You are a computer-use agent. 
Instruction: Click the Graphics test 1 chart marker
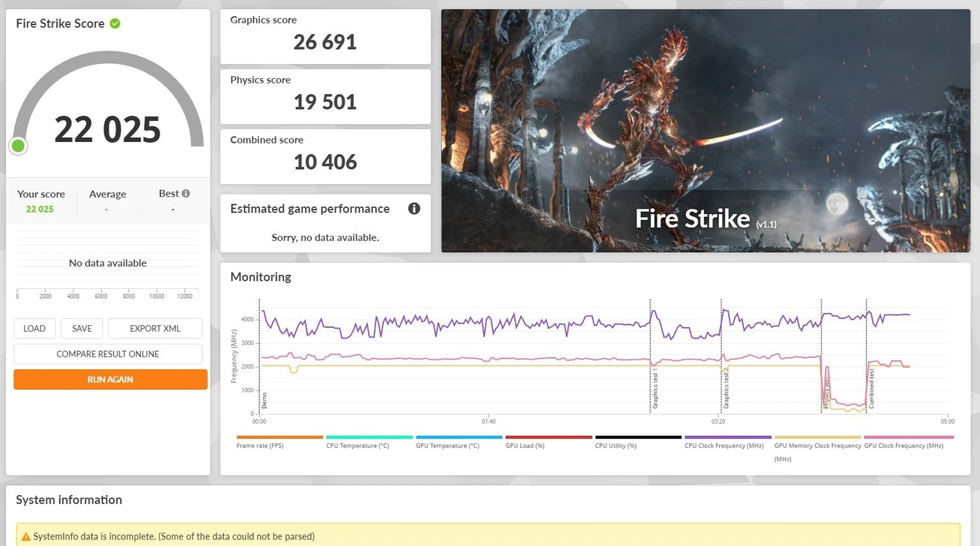point(655,388)
